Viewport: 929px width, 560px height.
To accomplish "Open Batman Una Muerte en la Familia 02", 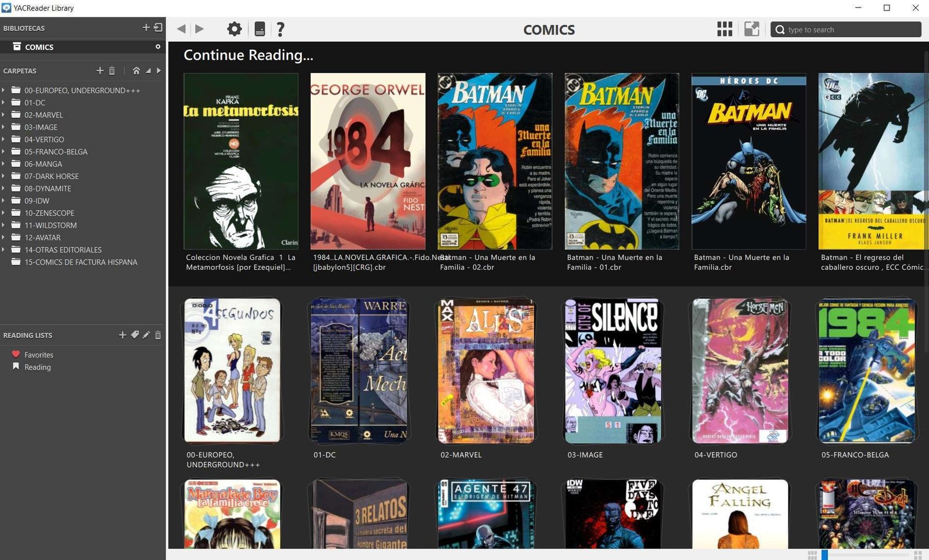I will tap(495, 161).
